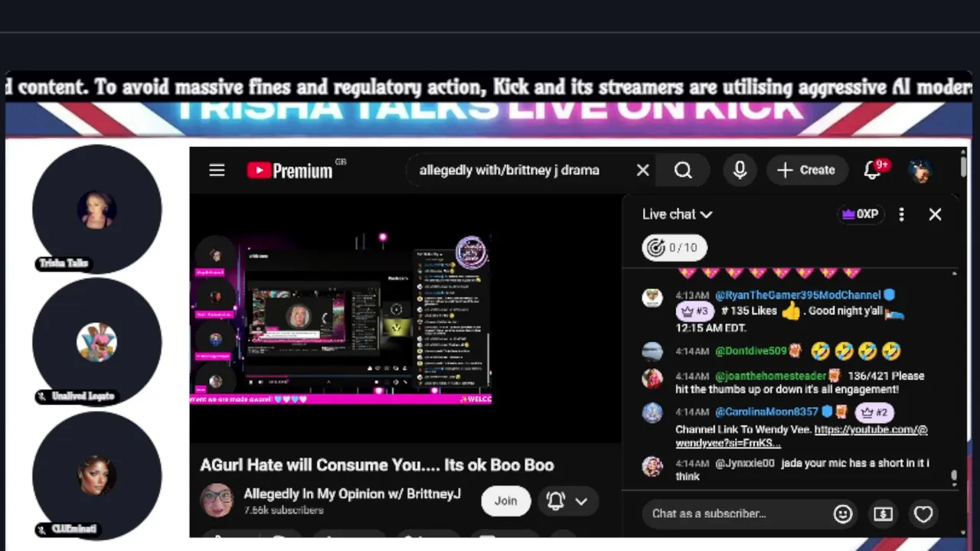Send a heart reaction in chat
The width and height of the screenshot is (980, 551).
pyautogui.click(x=923, y=514)
